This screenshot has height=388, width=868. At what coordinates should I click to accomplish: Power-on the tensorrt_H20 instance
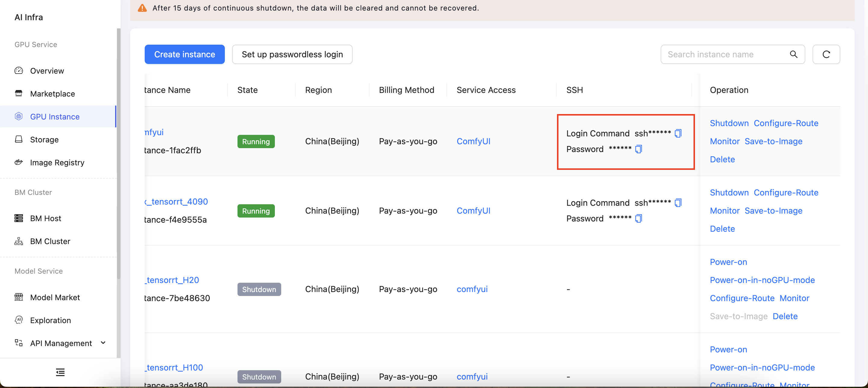[x=728, y=262]
